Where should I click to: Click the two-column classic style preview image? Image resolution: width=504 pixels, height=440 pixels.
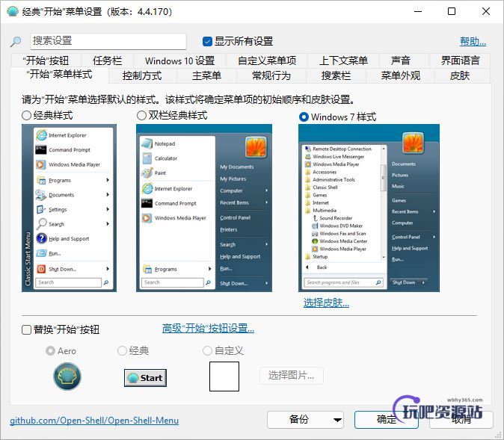(204, 208)
